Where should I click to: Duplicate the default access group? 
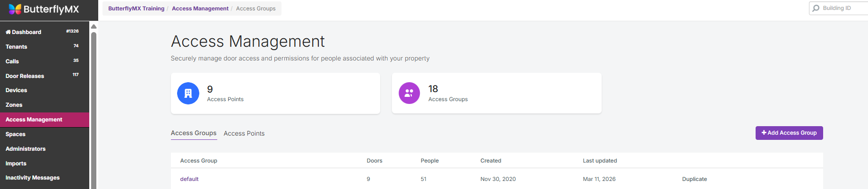pyautogui.click(x=694, y=179)
